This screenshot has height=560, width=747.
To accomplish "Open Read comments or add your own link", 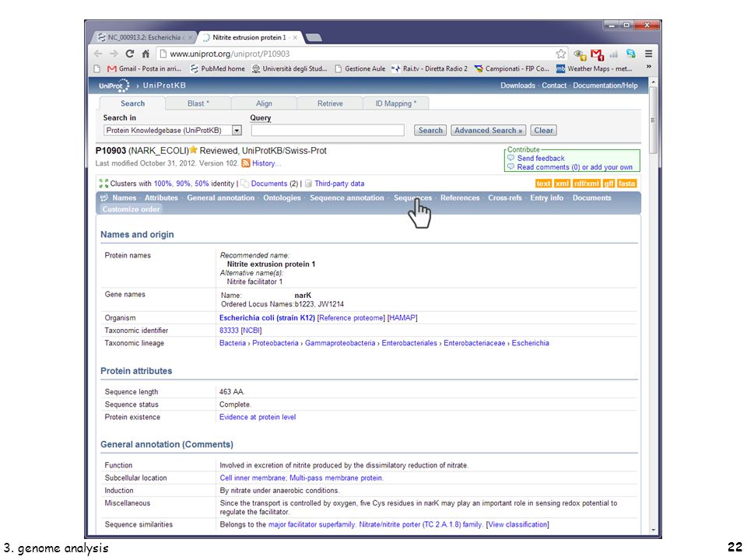I will coord(574,167).
